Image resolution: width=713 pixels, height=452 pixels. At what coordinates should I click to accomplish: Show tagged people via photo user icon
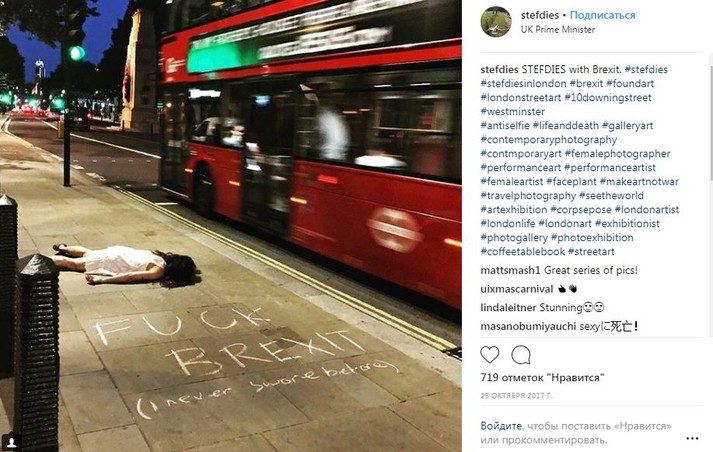coord(11,441)
